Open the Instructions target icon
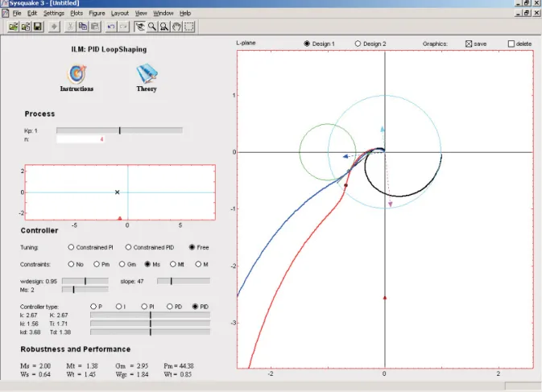Image resolution: width=542 pixels, height=392 pixels. coord(77,74)
